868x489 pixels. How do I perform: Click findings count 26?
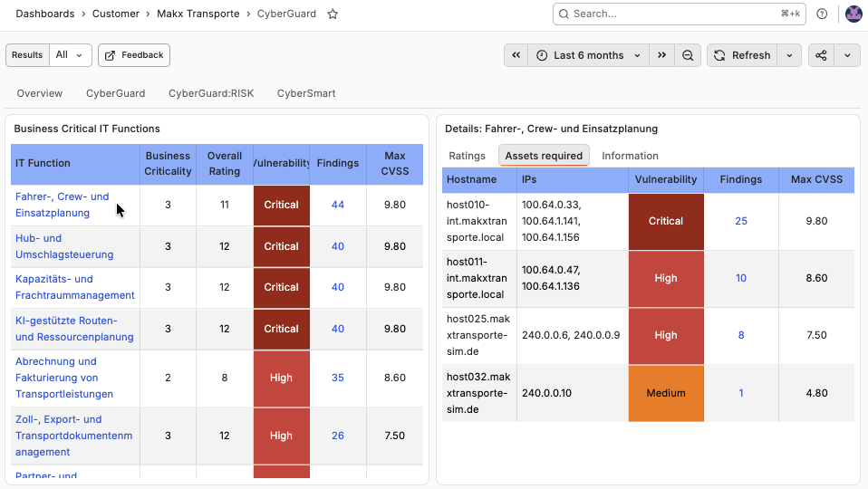pos(338,436)
